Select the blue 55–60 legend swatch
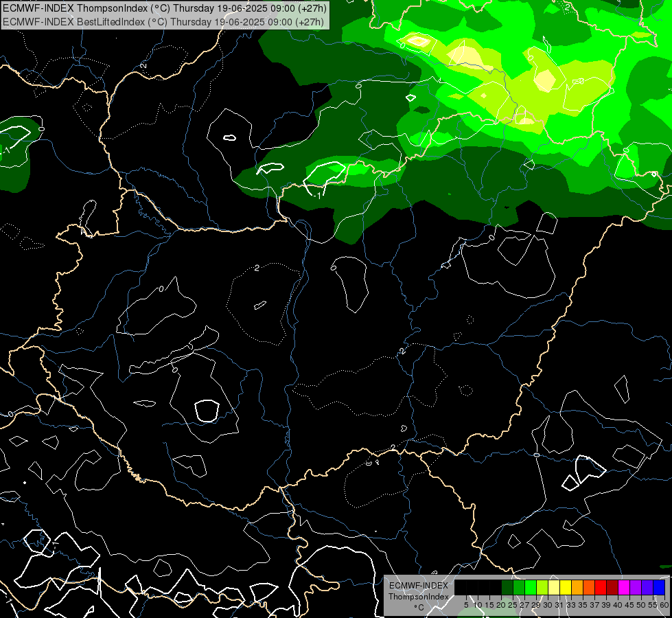The image size is (672, 618). (x=659, y=587)
